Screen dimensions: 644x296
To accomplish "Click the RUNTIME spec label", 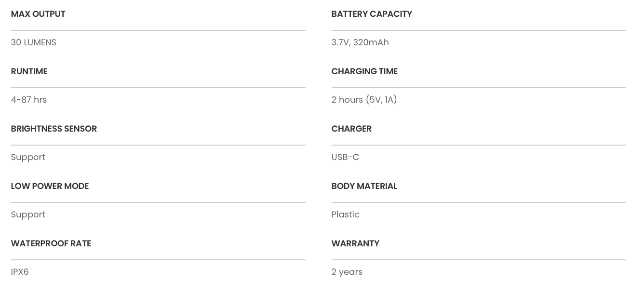I will [x=29, y=71].
